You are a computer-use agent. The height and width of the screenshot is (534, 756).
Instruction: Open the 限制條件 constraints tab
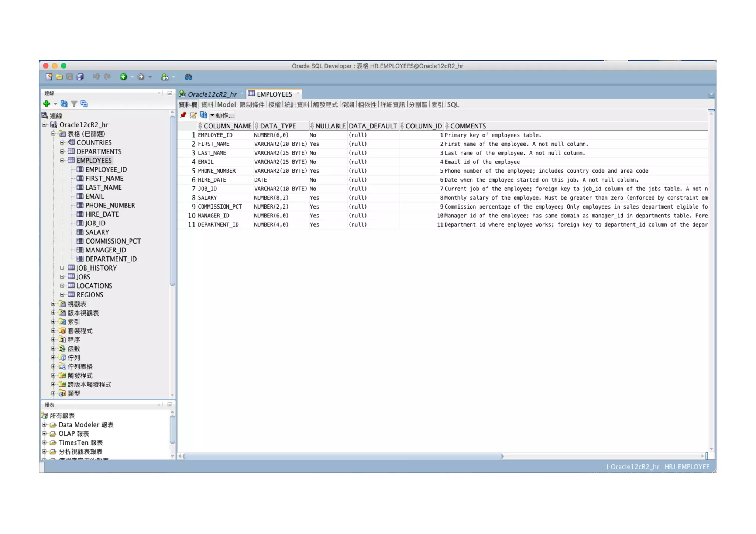pyautogui.click(x=252, y=105)
